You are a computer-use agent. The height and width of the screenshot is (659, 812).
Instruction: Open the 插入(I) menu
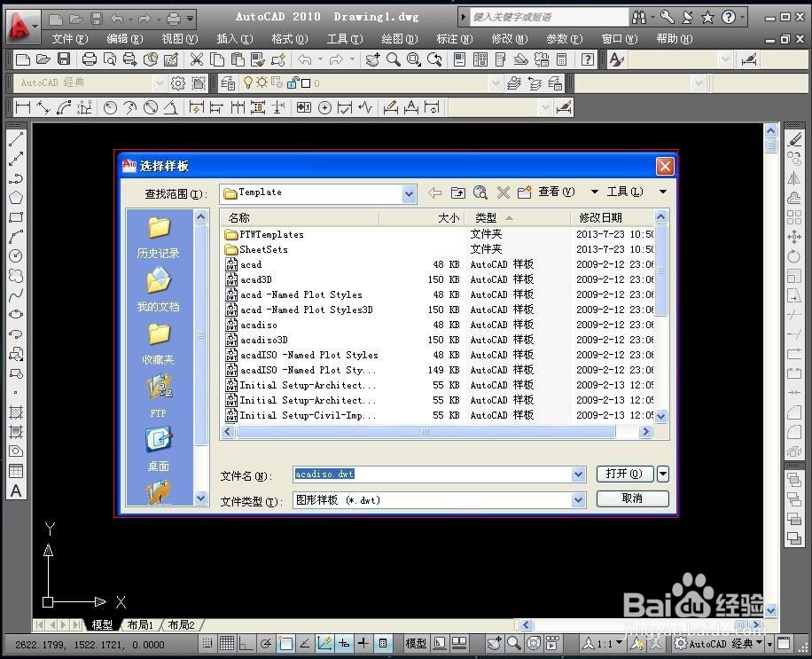(x=235, y=39)
